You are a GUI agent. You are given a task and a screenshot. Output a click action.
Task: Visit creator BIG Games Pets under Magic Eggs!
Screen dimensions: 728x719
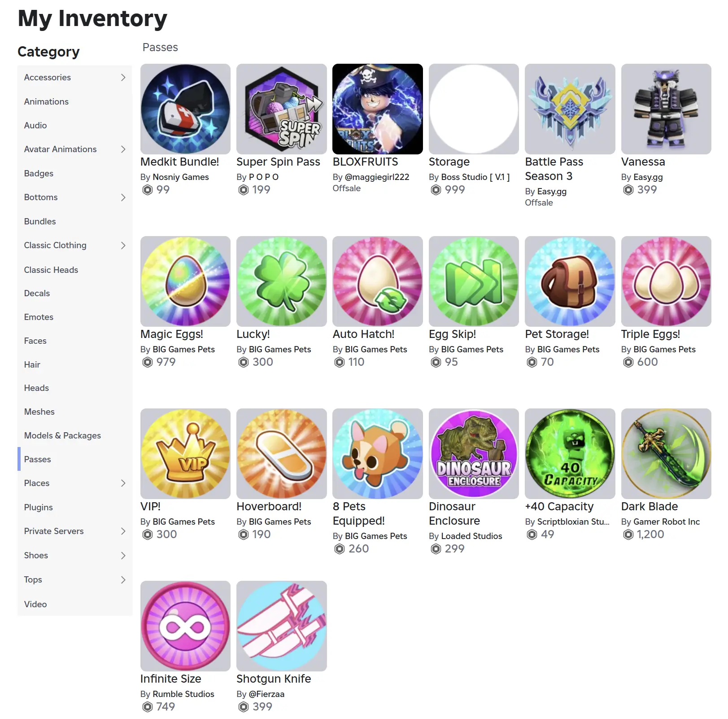183,350
